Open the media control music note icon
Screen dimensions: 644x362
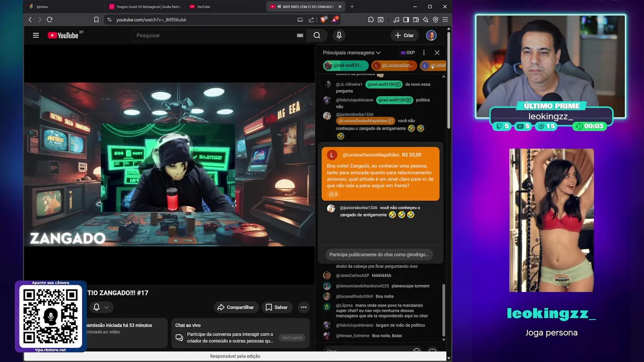click(x=396, y=20)
